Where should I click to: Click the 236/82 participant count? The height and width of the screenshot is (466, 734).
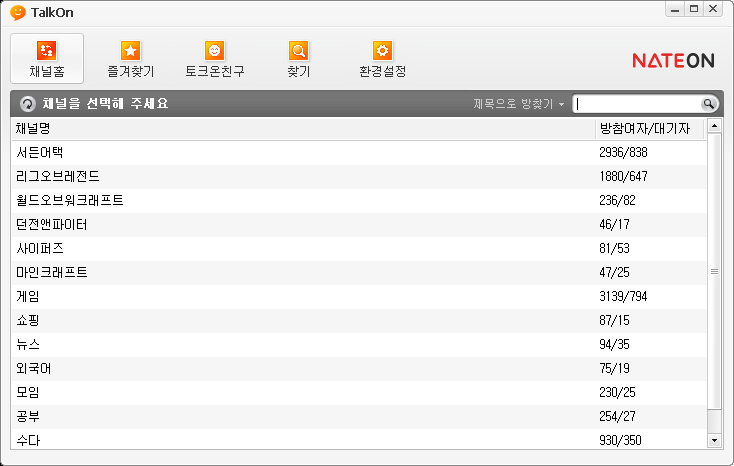coord(617,200)
